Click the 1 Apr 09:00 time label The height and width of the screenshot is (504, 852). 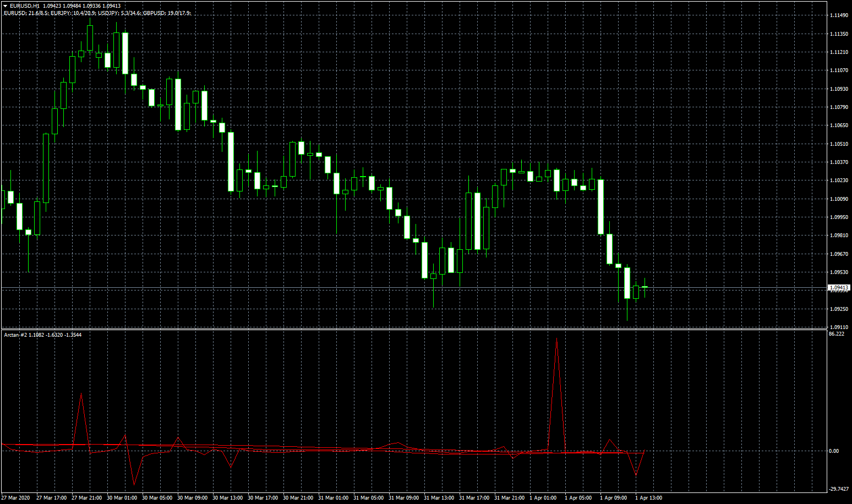point(613,498)
